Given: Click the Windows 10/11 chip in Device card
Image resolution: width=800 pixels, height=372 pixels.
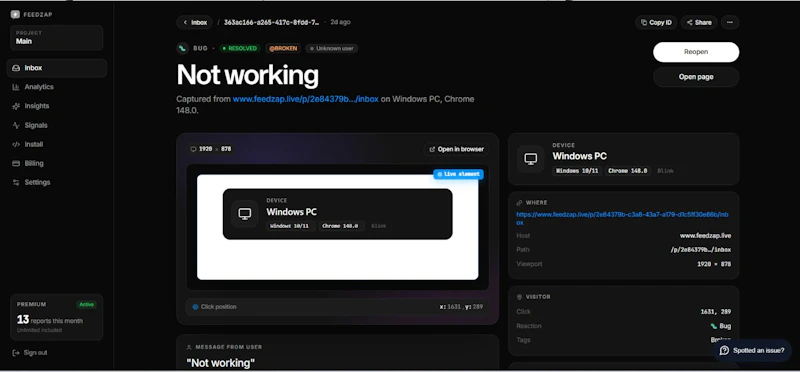Looking at the screenshot, I should coord(577,171).
